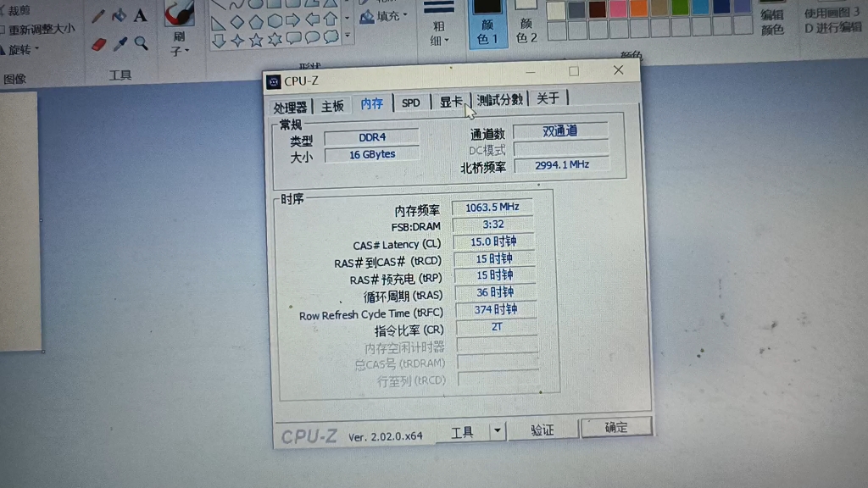Click the 374 时钟 tRFC value

(495, 310)
